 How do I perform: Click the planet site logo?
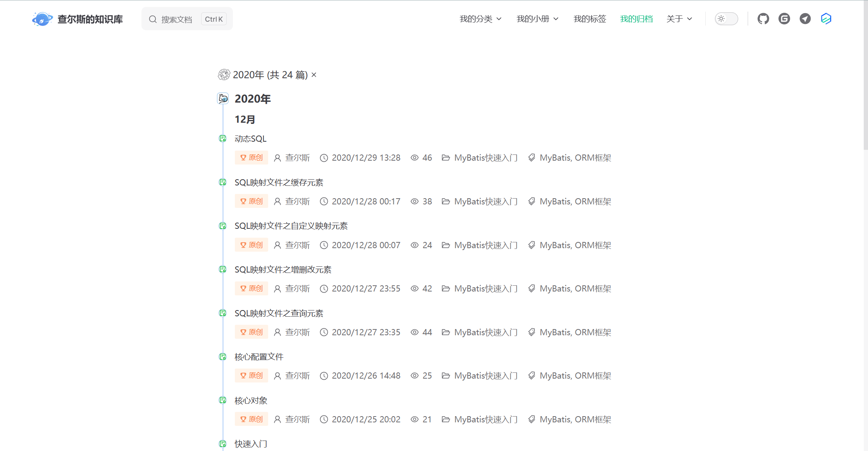[42, 19]
